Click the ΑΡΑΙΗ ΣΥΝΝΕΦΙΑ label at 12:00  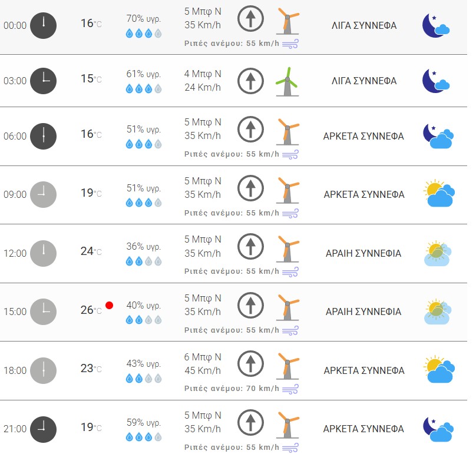tap(363, 253)
